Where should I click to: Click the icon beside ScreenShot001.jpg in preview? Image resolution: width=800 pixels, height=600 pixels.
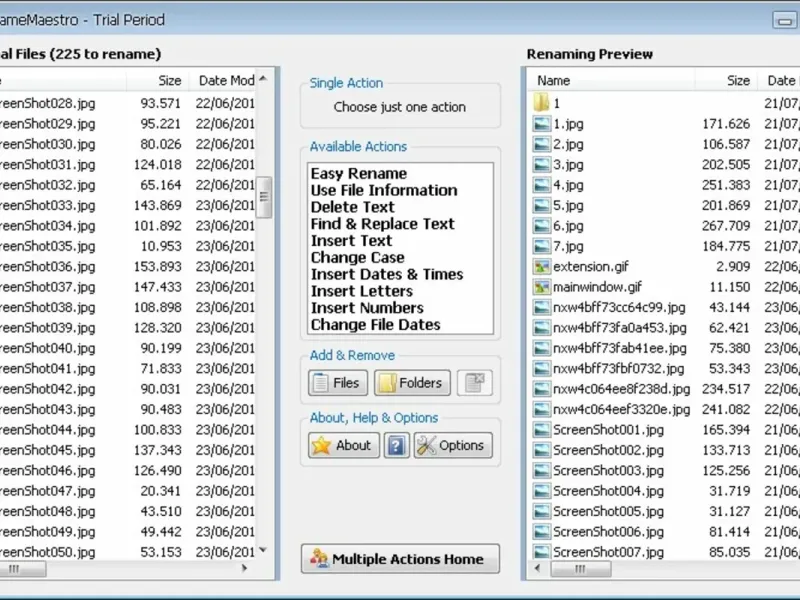[x=541, y=430]
